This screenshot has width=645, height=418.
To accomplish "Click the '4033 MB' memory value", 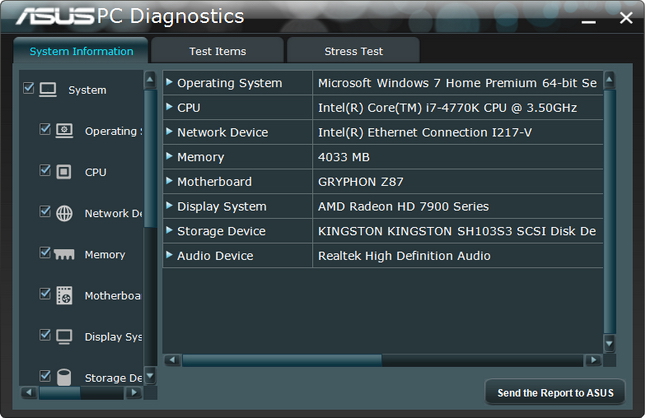I will (344, 157).
